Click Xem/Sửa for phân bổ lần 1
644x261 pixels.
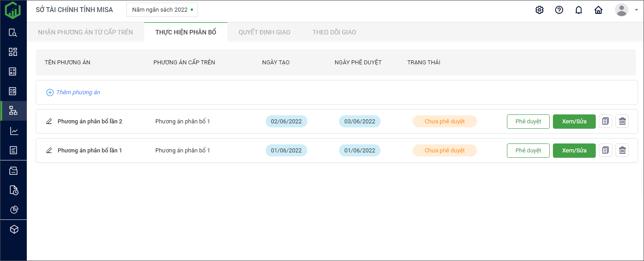tap(574, 151)
